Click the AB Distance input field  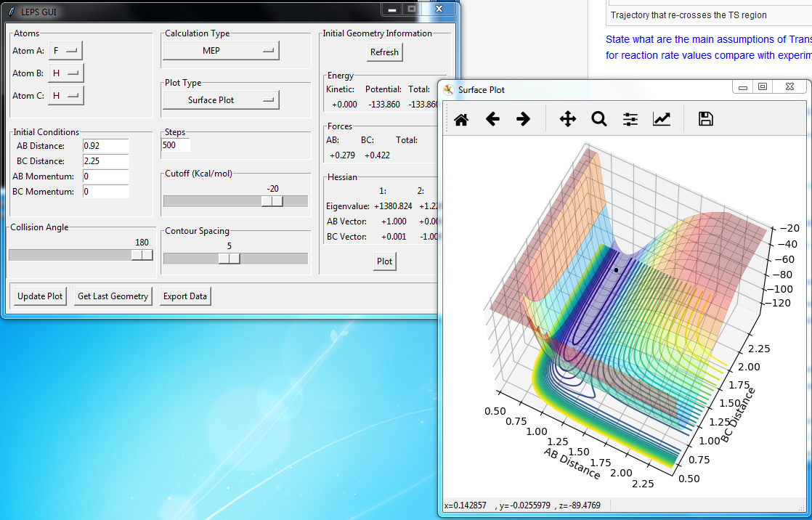pos(106,146)
